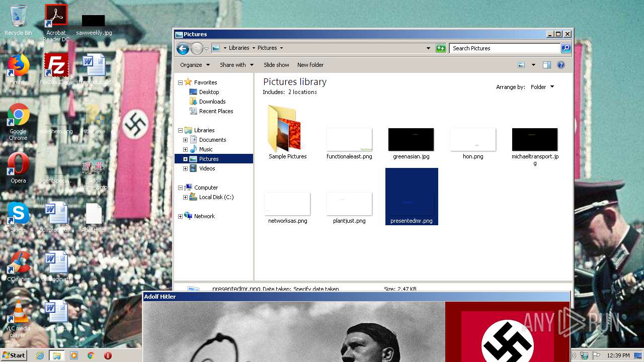644x362 pixels.
Task: Change your view icon in toolbar
Action: 521,65
